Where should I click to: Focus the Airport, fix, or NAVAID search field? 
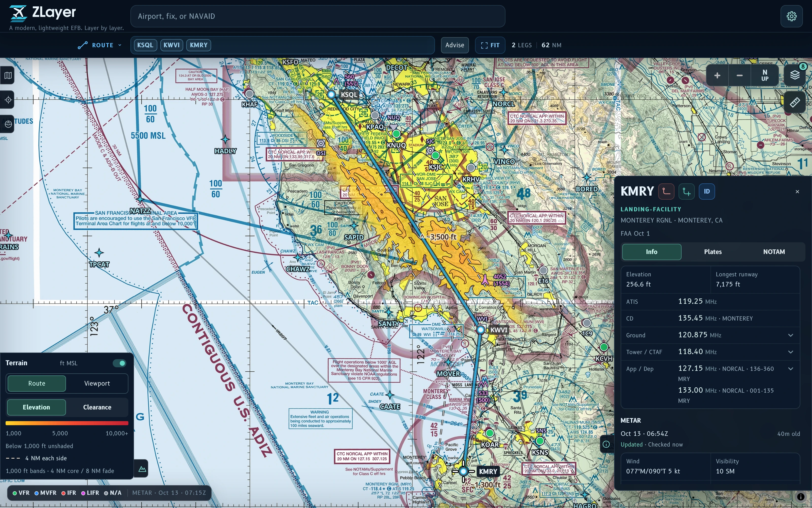318,16
